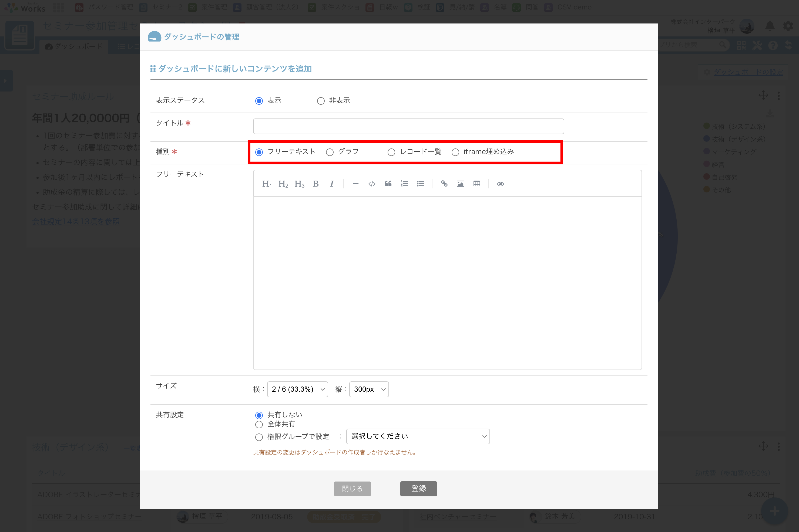Open パスワード管理 app in top bar
Image resolution: width=799 pixels, height=532 pixels.
coord(104,7)
